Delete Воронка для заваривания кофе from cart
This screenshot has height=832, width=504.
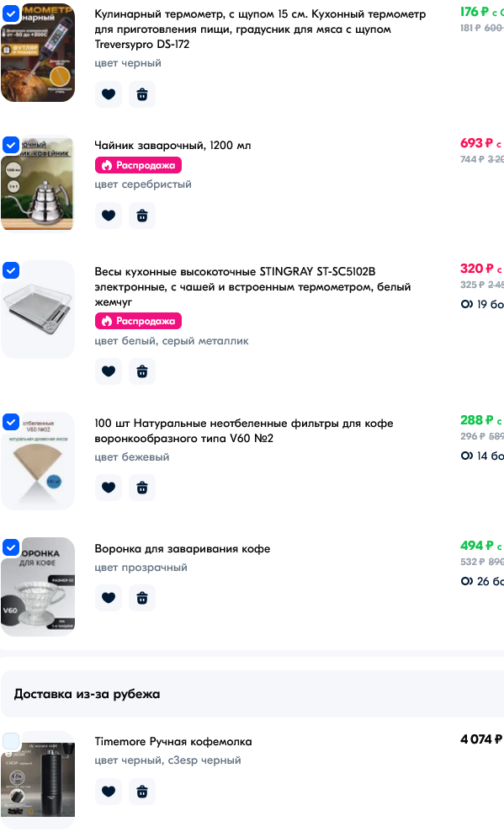tap(142, 598)
